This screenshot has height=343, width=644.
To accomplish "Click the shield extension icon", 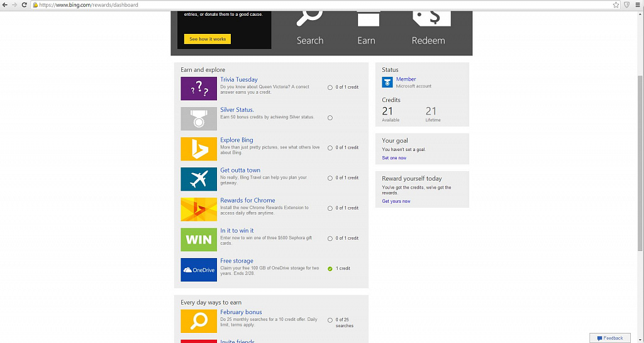I will [x=627, y=5].
